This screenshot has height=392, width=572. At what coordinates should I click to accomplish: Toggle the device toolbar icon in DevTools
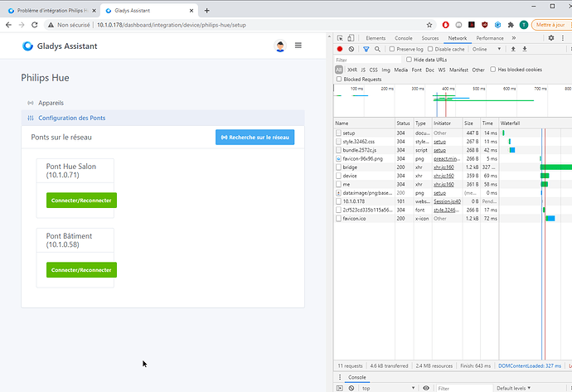(351, 38)
